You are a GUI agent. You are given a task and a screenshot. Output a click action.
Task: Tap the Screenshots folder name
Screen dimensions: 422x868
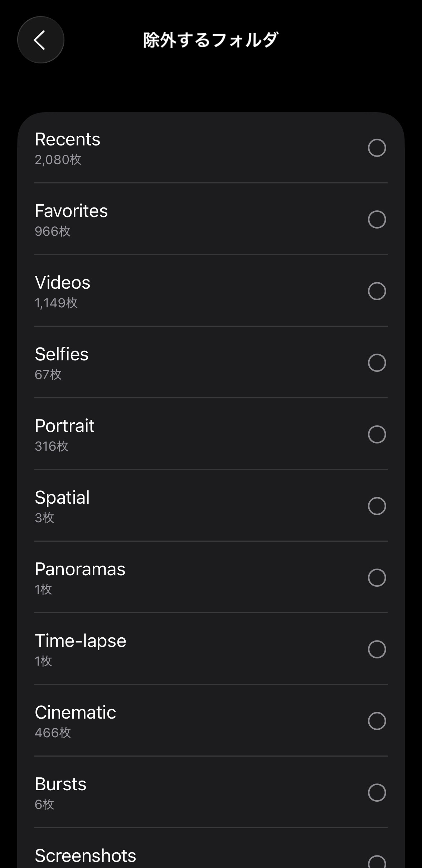(x=85, y=856)
